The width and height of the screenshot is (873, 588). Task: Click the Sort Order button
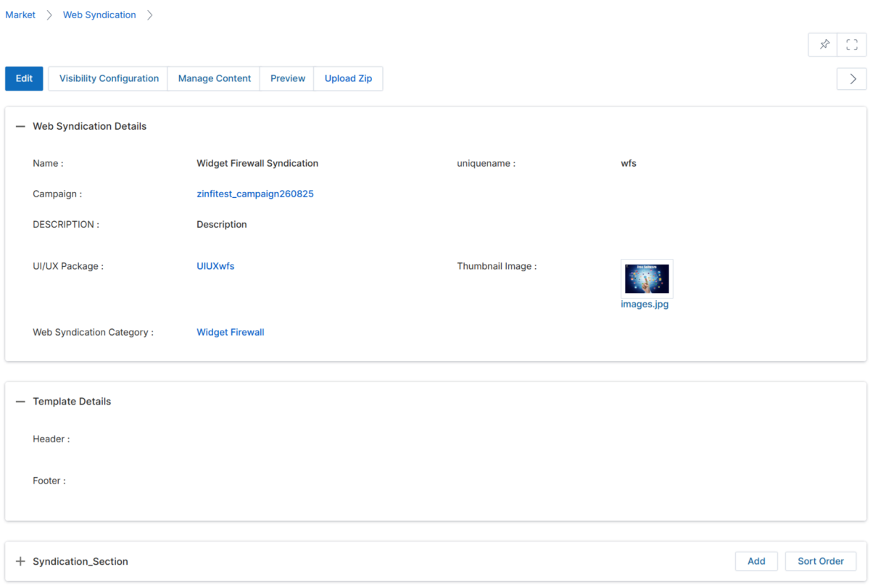click(x=821, y=561)
